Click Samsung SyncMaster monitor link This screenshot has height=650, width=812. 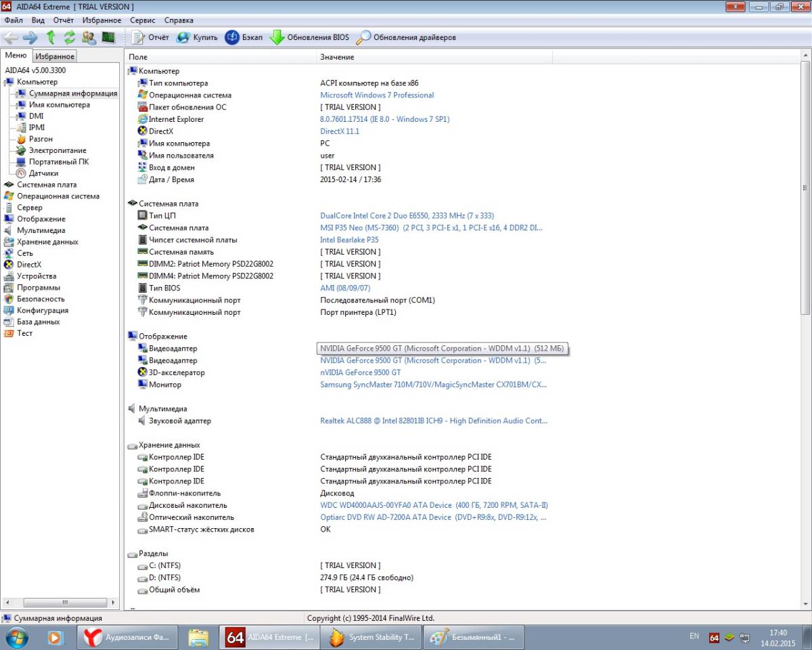tap(433, 385)
